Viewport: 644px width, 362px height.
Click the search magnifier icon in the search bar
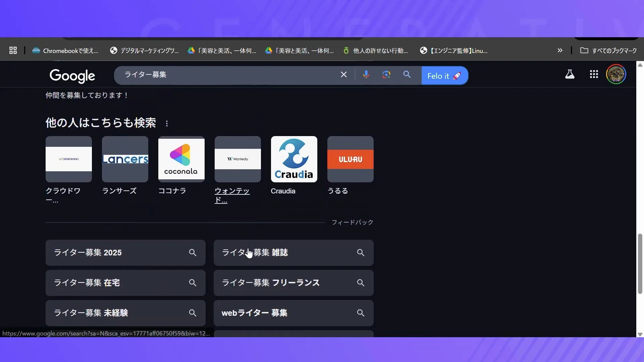pos(407,74)
